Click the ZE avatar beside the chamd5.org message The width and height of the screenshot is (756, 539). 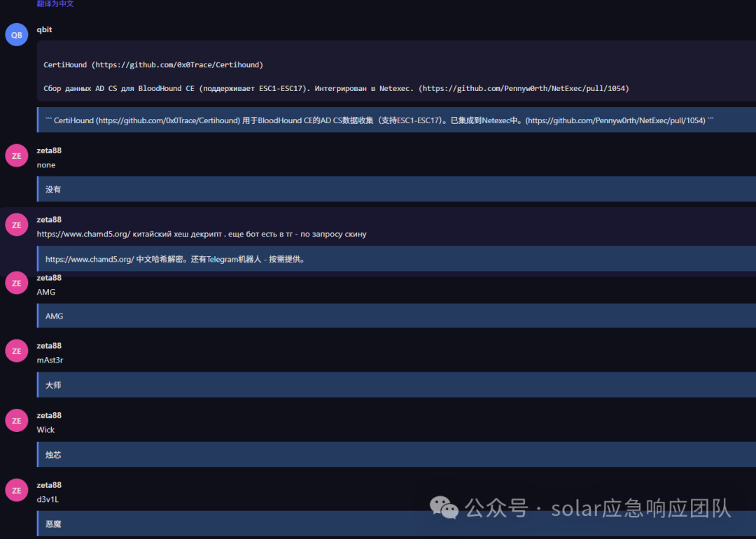click(x=16, y=225)
